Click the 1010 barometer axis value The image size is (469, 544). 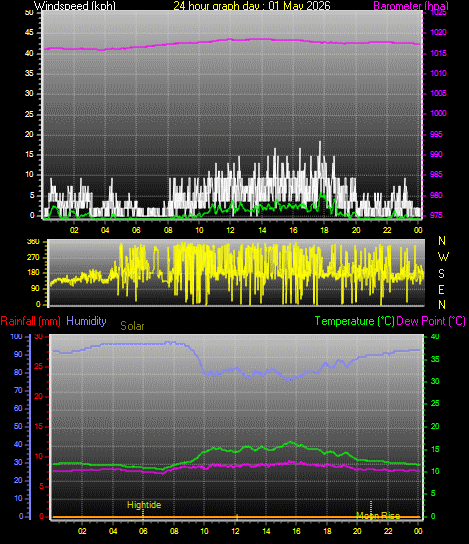(x=439, y=73)
